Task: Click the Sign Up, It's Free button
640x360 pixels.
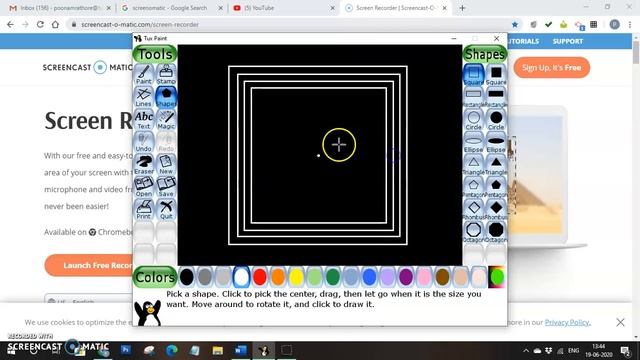Action: (552, 67)
